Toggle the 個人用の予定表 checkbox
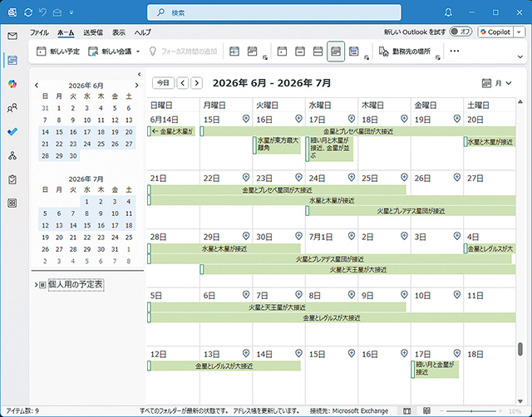This screenshot has height=417, width=532. click(x=42, y=285)
